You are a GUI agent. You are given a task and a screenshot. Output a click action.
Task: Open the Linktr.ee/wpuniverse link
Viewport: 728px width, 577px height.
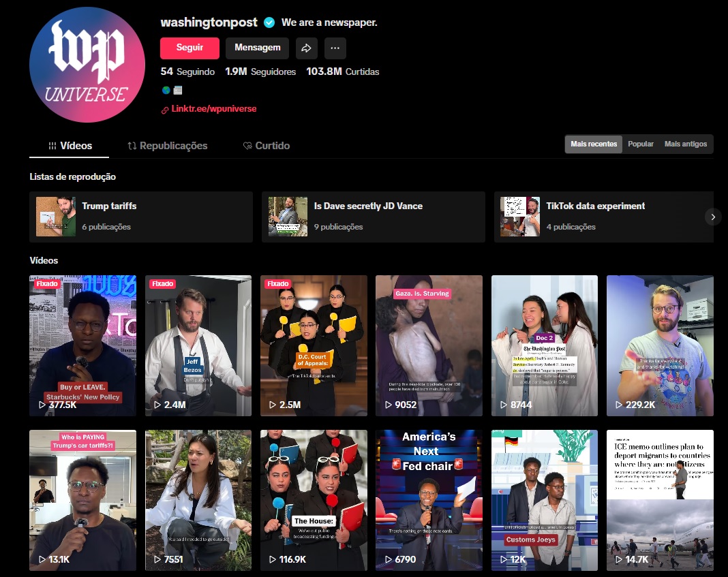pyautogui.click(x=214, y=108)
